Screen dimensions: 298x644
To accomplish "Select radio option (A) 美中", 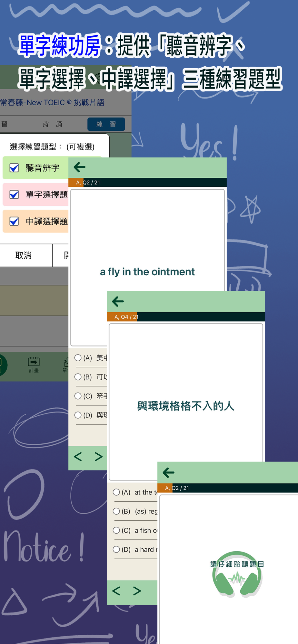I will click(x=78, y=358).
